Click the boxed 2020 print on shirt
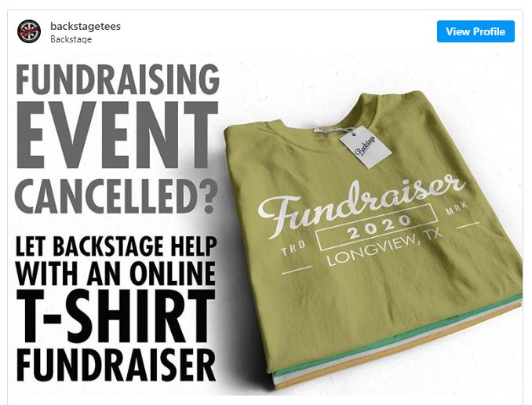532x405 pixels. [377, 226]
